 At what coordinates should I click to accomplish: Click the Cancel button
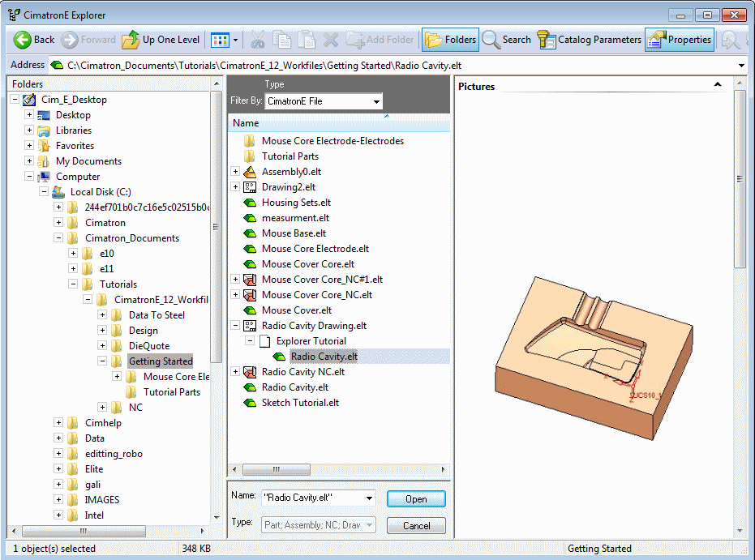point(416,526)
